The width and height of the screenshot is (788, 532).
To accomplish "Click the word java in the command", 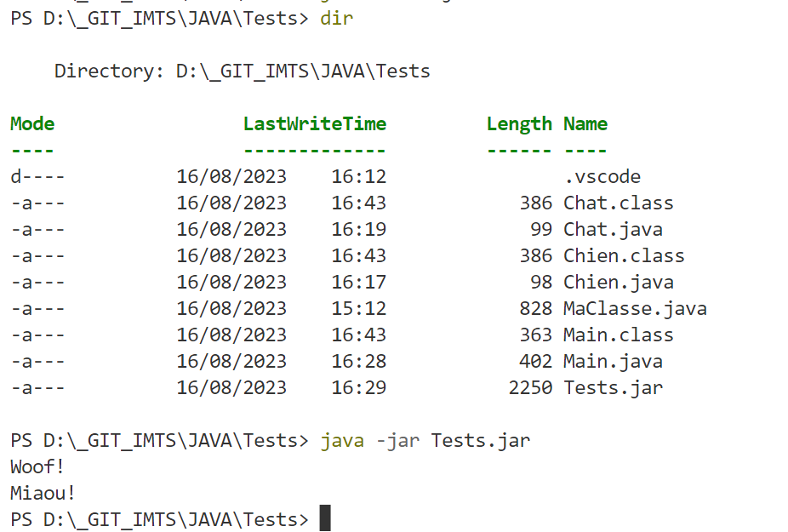I will pyautogui.click(x=342, y=441).
